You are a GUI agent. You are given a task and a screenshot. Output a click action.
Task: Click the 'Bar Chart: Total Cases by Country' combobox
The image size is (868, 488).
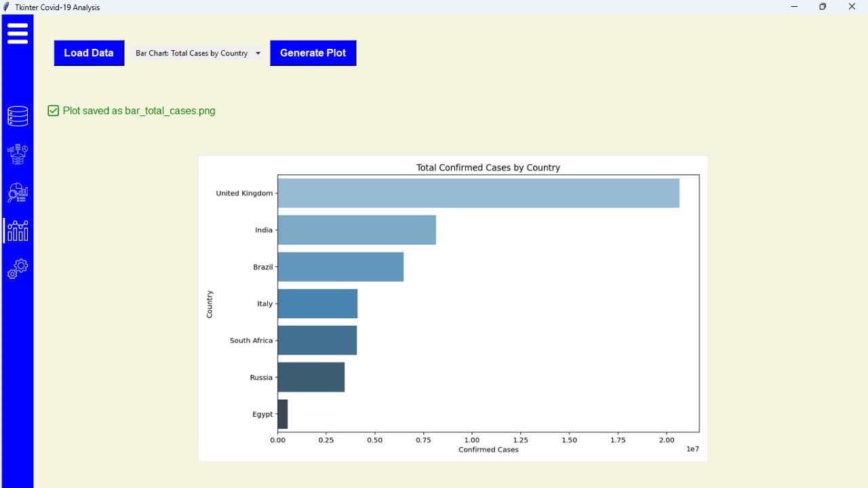pos(192,53)
